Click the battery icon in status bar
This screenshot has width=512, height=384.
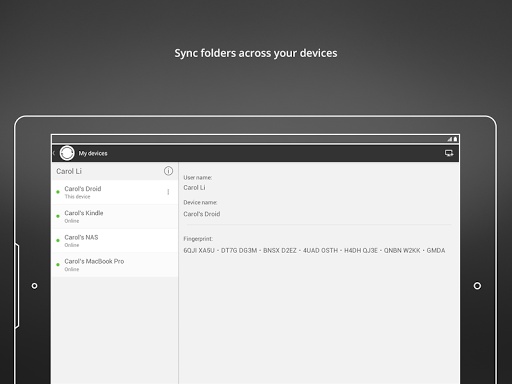tap(455, 139)
